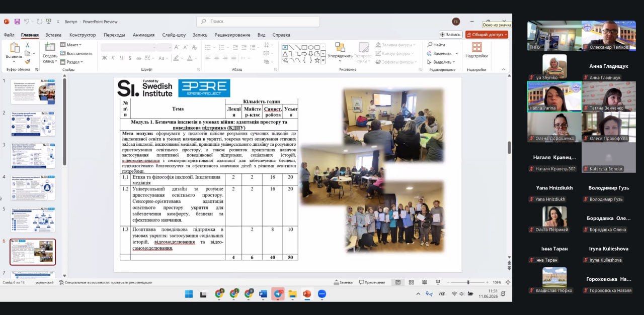The width and height of the screenshot is (644, 315).
Task: Open File Explorer from the taskbar
Action: point(292,294)
